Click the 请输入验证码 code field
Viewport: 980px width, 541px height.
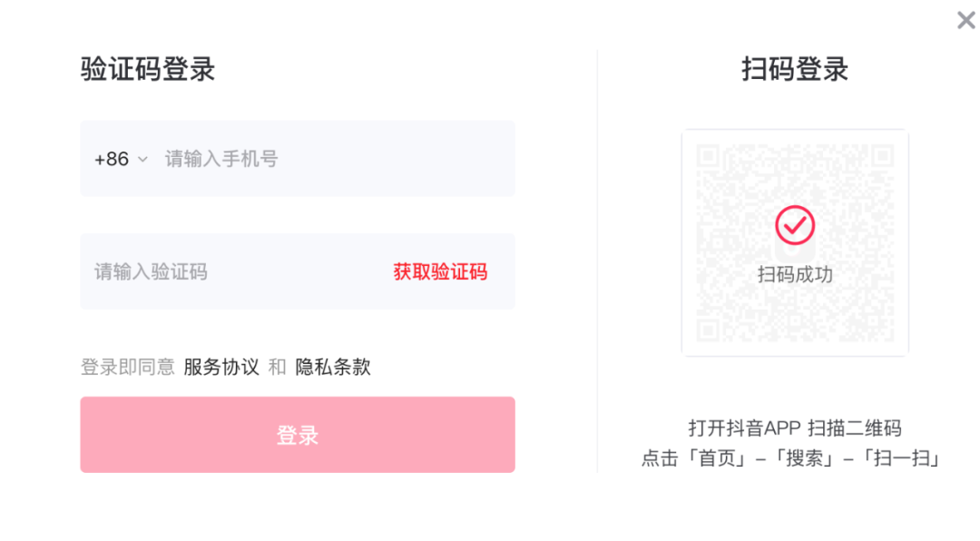[x=181, y=270]
